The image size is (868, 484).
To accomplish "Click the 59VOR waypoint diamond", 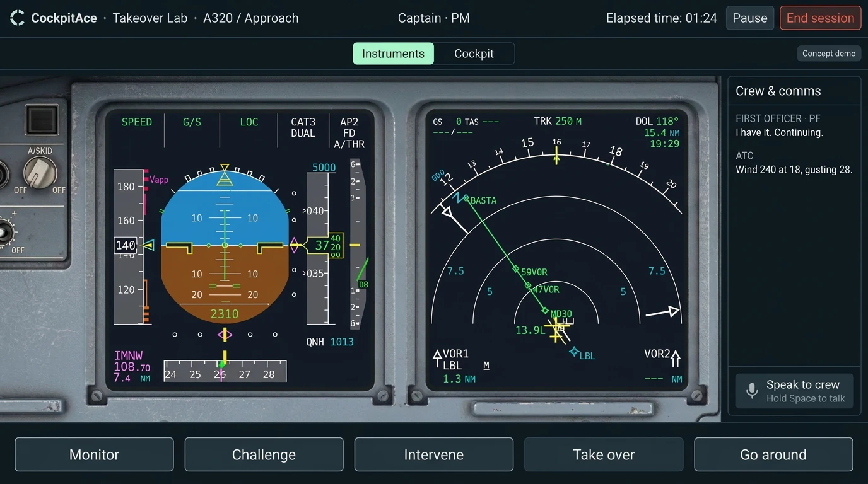I will point(516,269).
